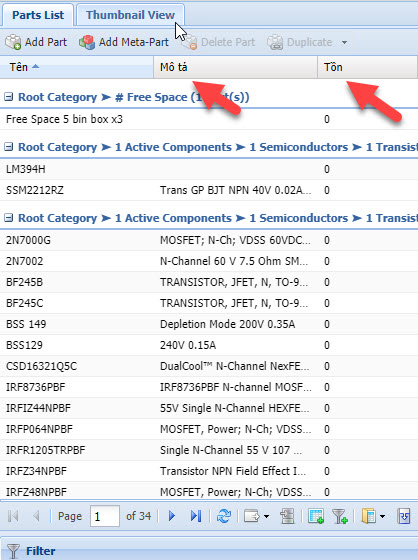Viewport: 418px width, 560px height.
Task: Select the BF245C part
Action: coord(209,303)
